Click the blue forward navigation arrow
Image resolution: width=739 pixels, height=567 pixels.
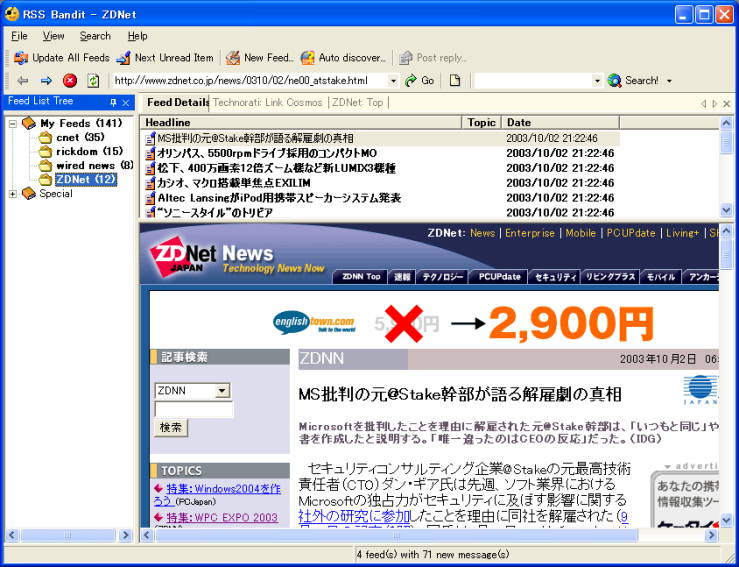tap(46, 81)
